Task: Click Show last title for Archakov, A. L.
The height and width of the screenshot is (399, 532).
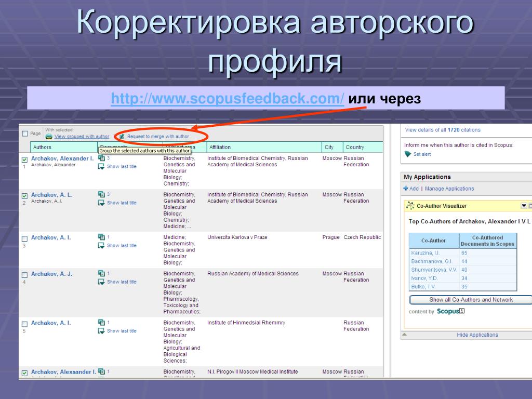Action: (122, 203)
